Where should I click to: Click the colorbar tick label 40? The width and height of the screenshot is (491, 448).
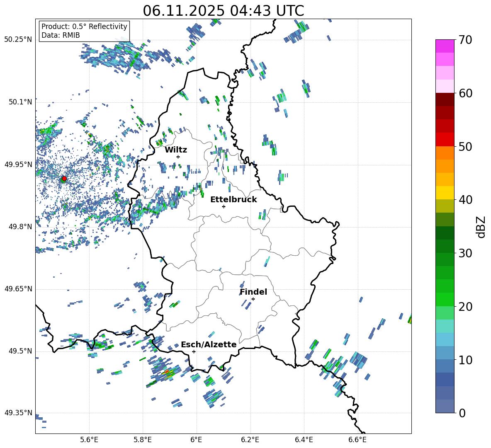click(465, 200)
